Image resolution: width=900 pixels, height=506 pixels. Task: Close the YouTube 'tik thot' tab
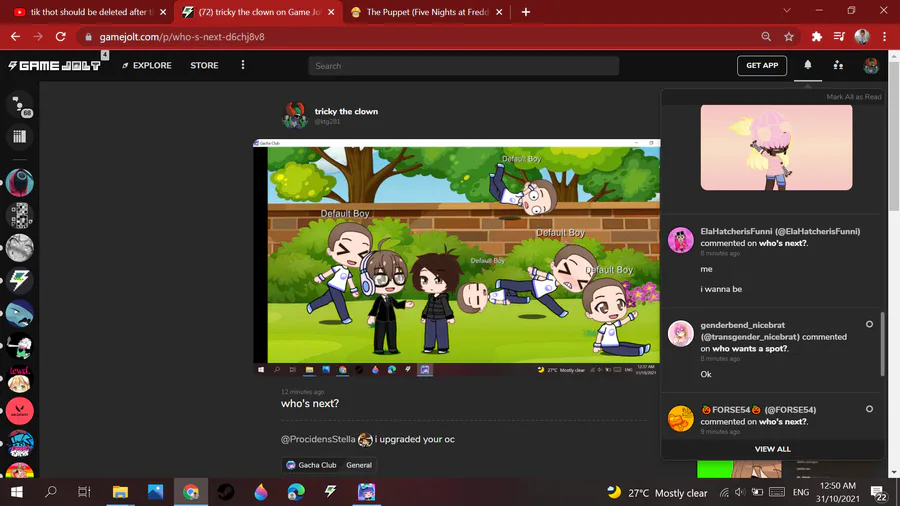[x=163, y=12]
